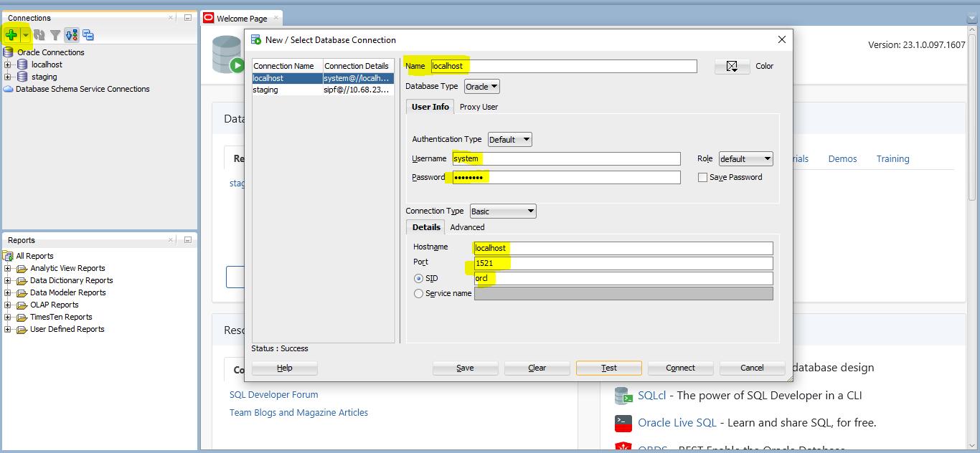Select the SID radio button
The image size is (980, 453).
click(x=418, y=278)
